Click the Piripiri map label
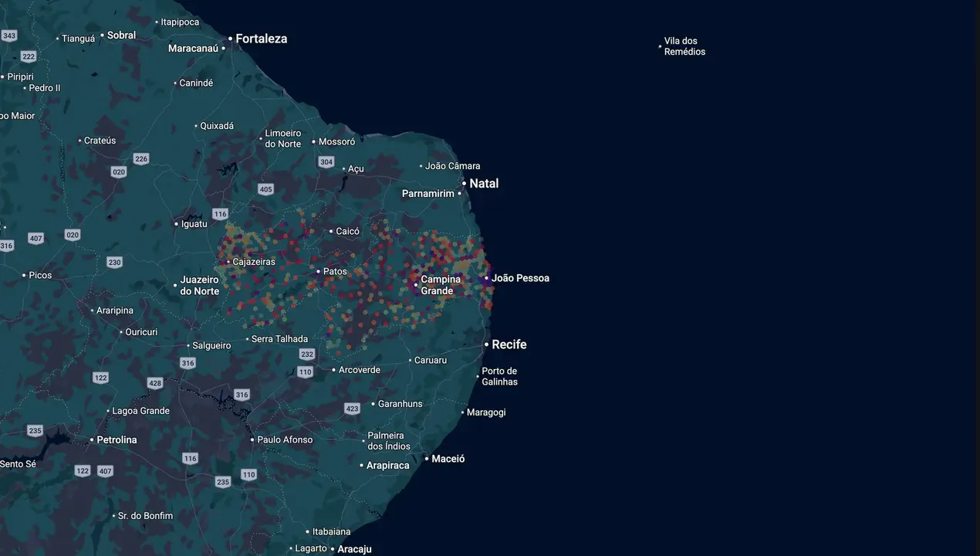 [21, 77]
